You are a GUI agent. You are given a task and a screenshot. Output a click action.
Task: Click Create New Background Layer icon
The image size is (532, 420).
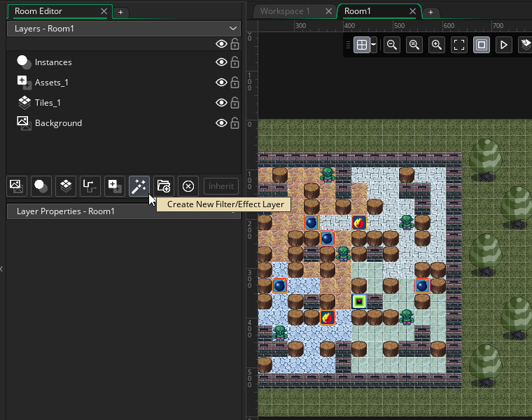[17, 186]
